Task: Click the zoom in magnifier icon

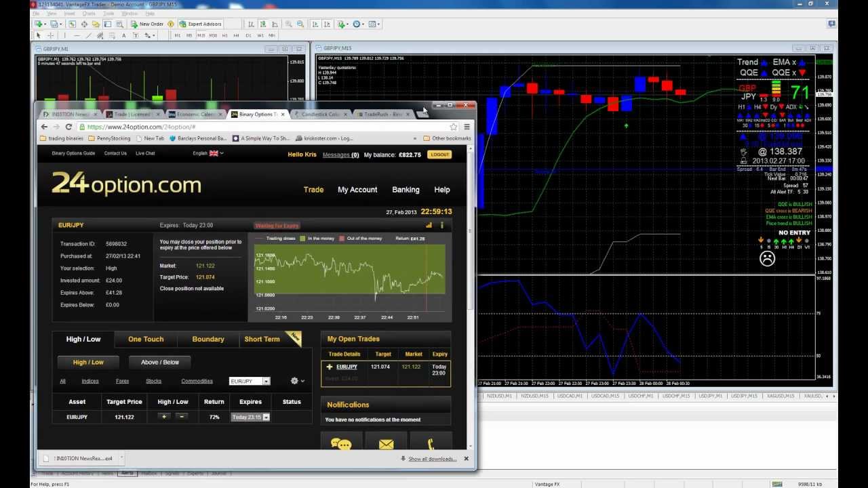Action: coord(289,24)
